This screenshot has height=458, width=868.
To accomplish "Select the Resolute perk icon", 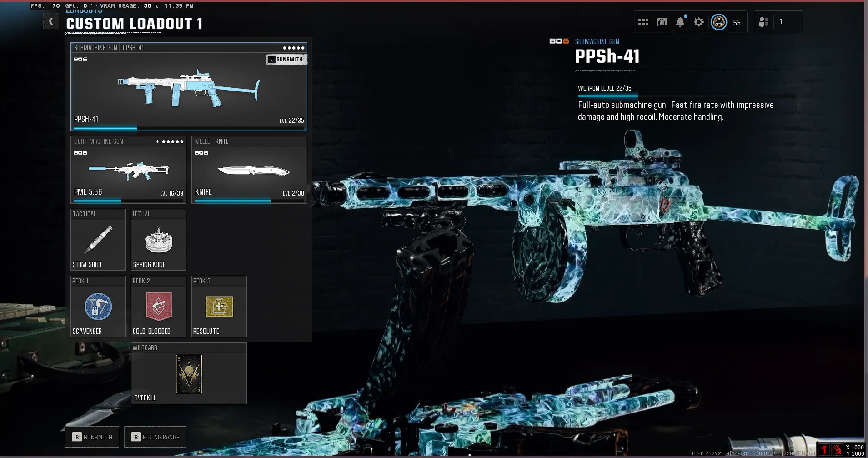I will [219, 307].
